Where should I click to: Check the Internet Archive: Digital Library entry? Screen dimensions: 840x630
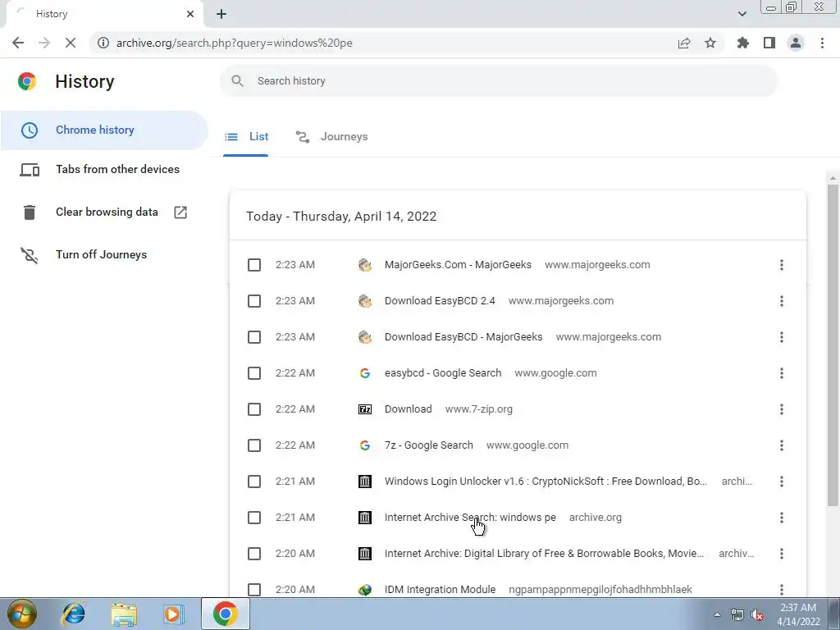254,554
